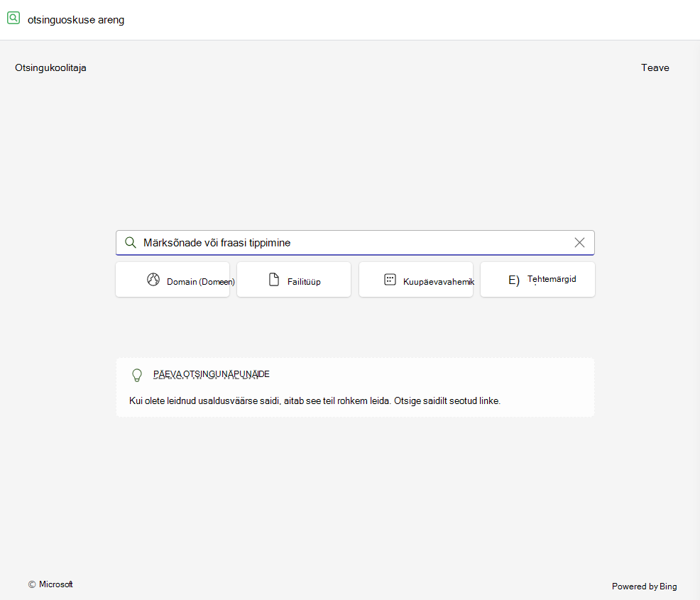The image size is (700, 600).
Task: Open the Tehtemärgid options
Action: pyautogui.click(x=537, y=280)
